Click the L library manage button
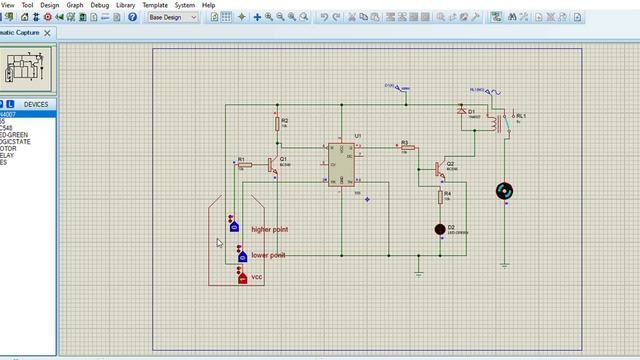The width and height of the screenshot is (640, 360). point(10,104)
